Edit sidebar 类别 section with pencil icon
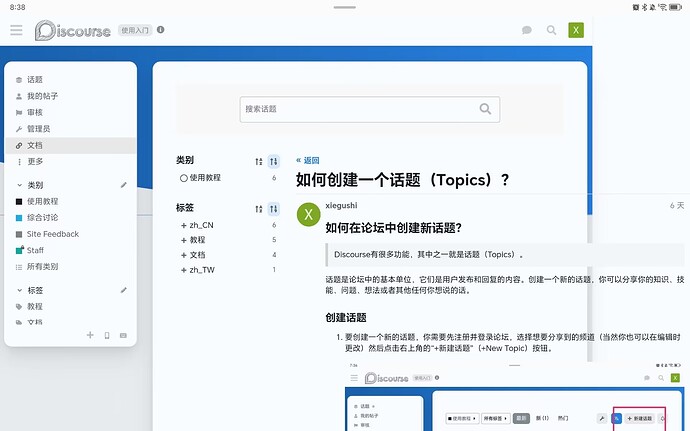Viewport: 690px width, 431px height. [124, 185]
